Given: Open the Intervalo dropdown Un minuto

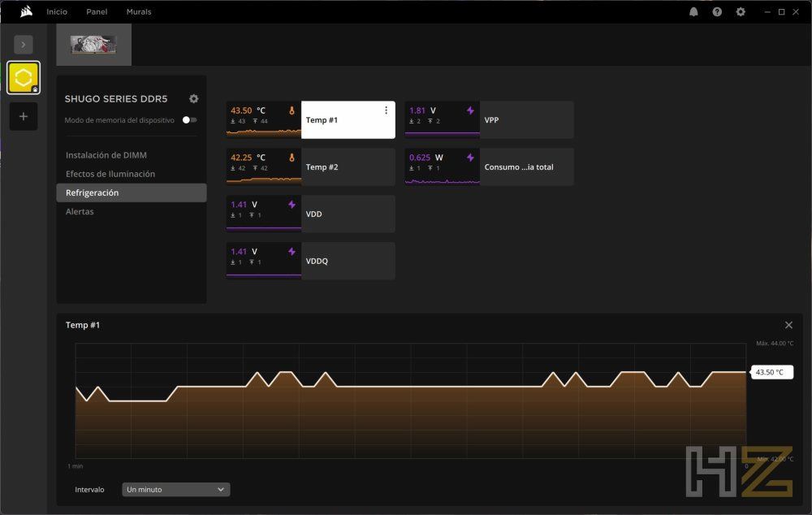Looking at the screenshot, I should [x=176, y=490].
